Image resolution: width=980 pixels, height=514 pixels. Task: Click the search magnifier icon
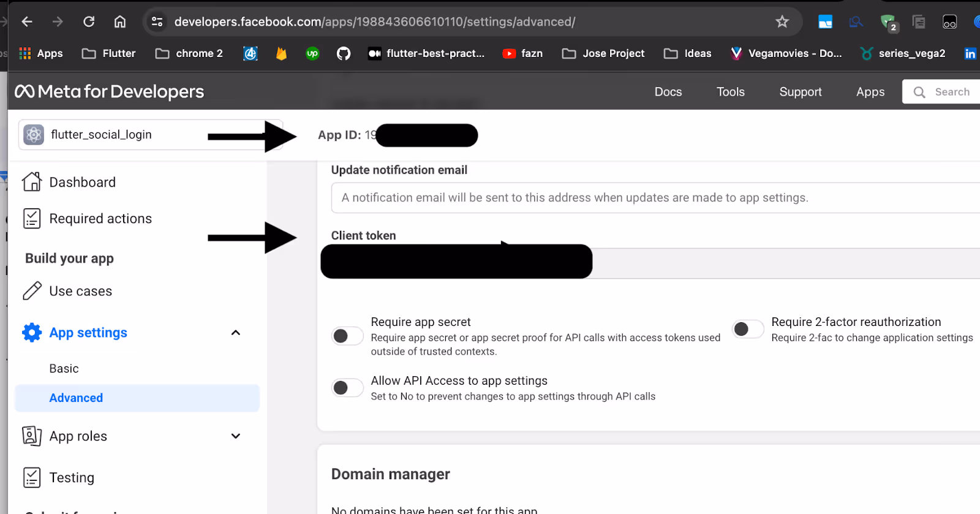tap(919, 93)
